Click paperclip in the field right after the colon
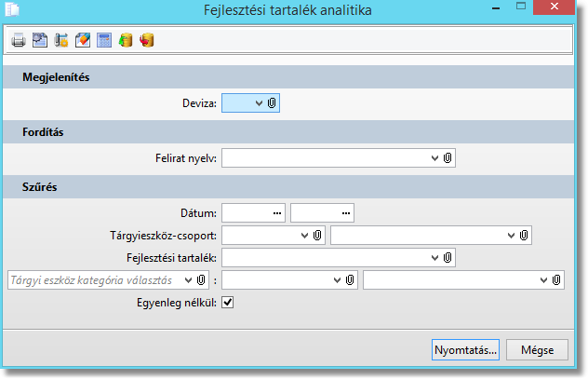This screenshot has width=588, height=380. click(350, 280)
